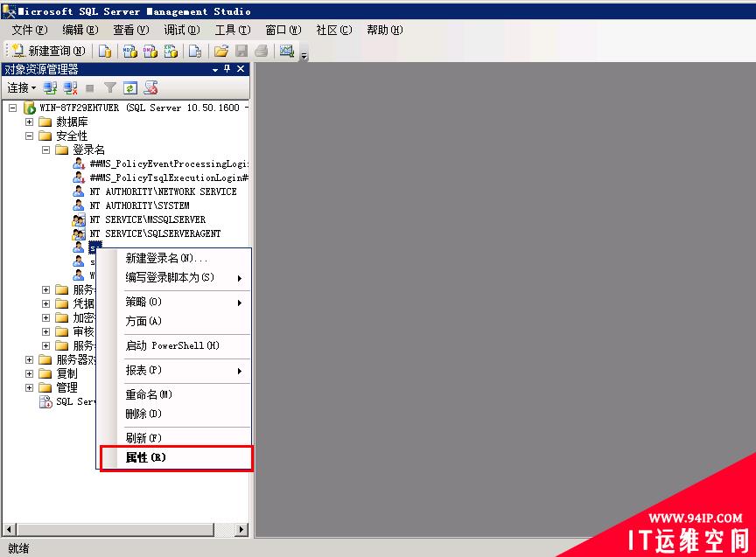Select the NT AUTHORITY\NETWORK SERVICE login name
Image resolution: width=756 pixels, height=557 pixels.
(x=164, y=191)
